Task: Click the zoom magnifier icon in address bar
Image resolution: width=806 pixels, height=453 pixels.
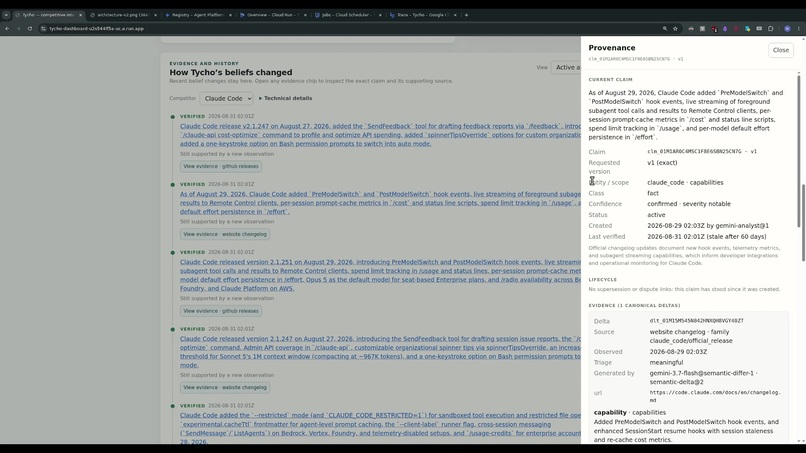Action: [x=665, y=29]
